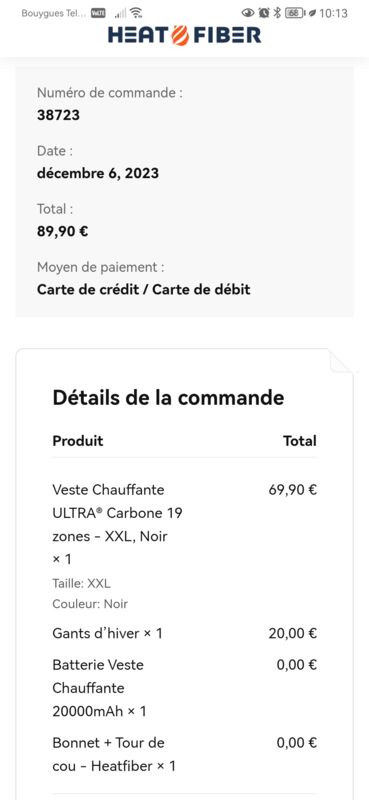Tap the Bluetooth status icon
This screenshot has width=369, height=800.
click(x=277, y=13)
